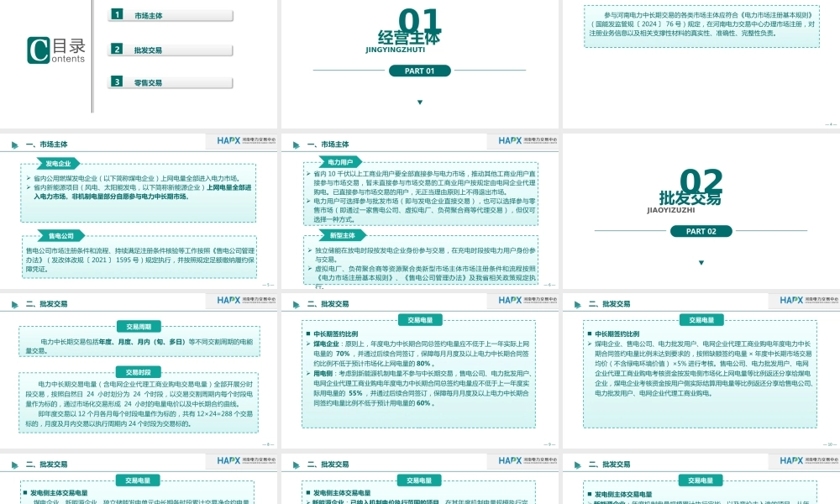Viewport: 840px width, 504px height.
Task: Click the number 1 badge beside 市场主体
Action: tap(117, 14)
